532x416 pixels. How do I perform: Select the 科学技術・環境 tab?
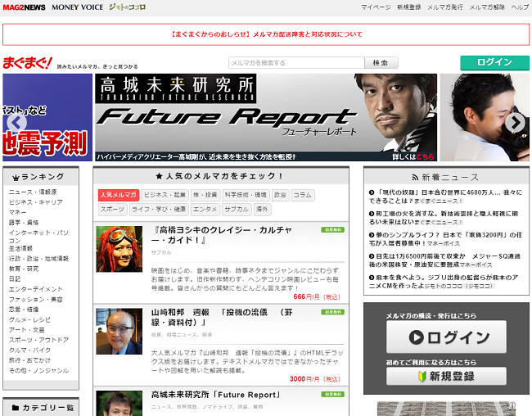(x=246, y=195)
